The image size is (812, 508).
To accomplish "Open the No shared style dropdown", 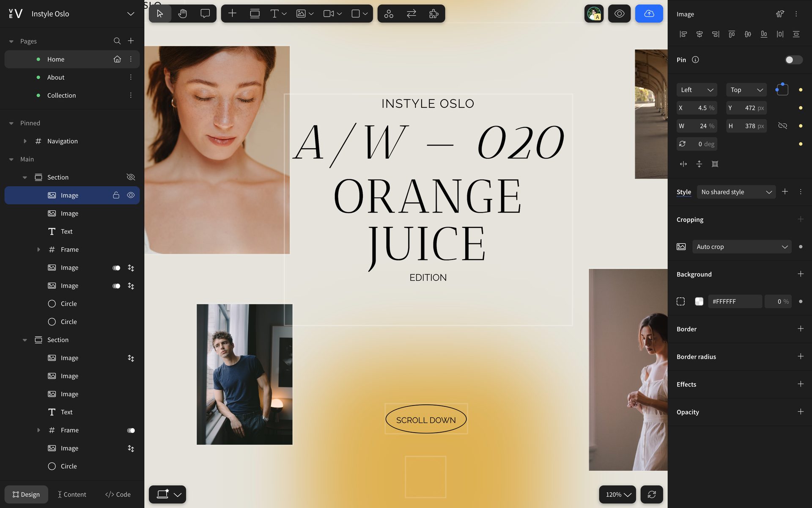I will click(736, 192).
